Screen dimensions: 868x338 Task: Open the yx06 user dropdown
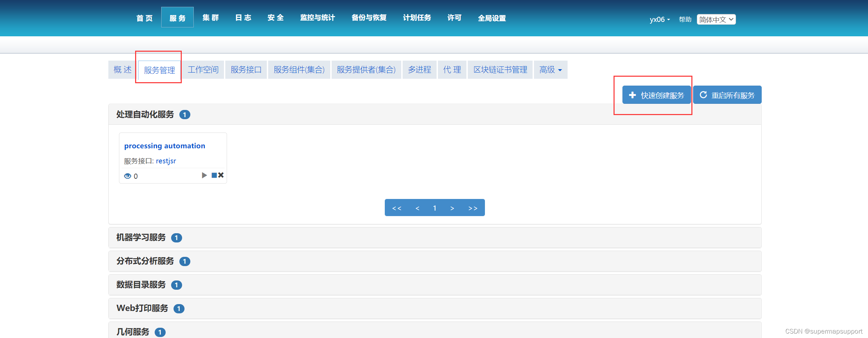660,20
